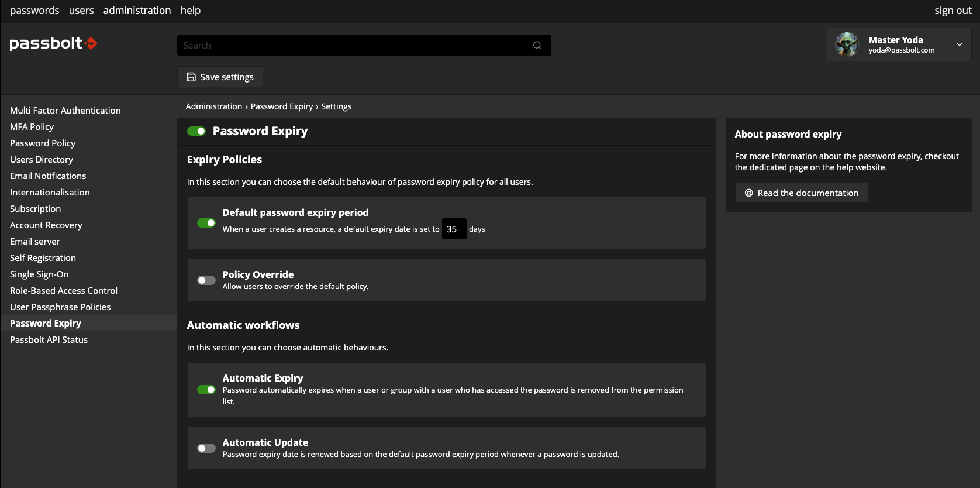The height and width of the screenshot is (488, 980).
Task: Open Passbolt API Status page
Action: (x=49, y=339)
